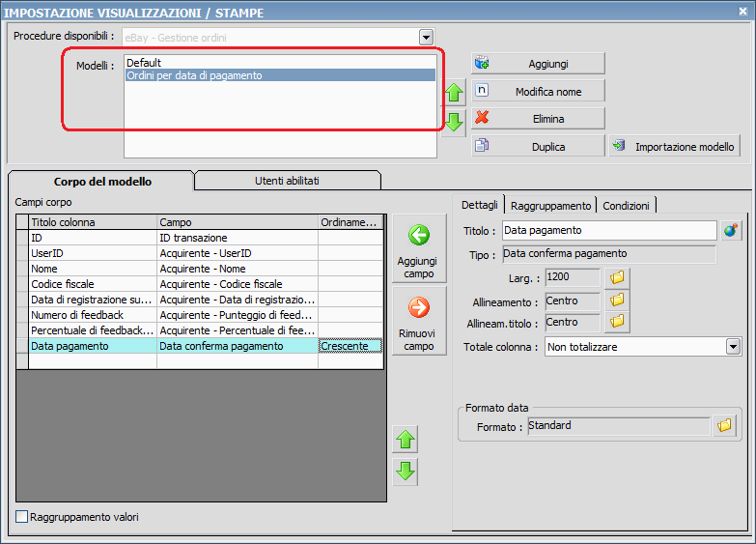Click the Titolo colonna column header

coord(93,222)
